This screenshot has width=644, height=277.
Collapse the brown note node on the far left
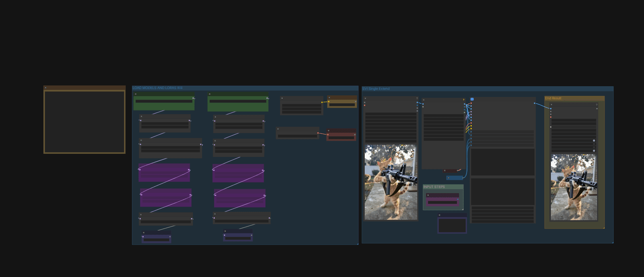[x=46, y=88]
